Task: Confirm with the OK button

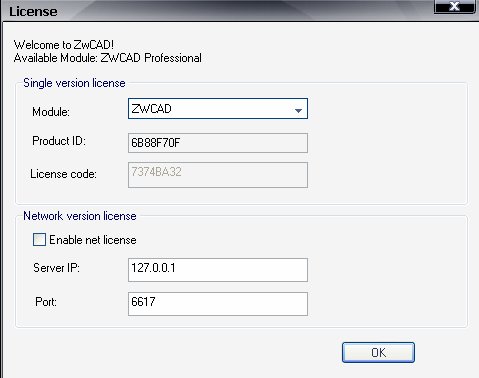Action: click(x=378, y=352)
